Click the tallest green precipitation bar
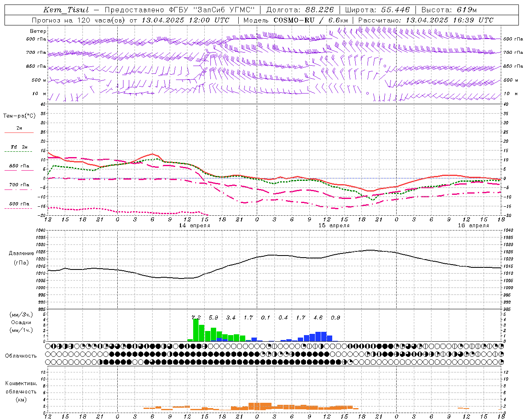The height and width of the screenshot is (420, 525). coord(196,330)
